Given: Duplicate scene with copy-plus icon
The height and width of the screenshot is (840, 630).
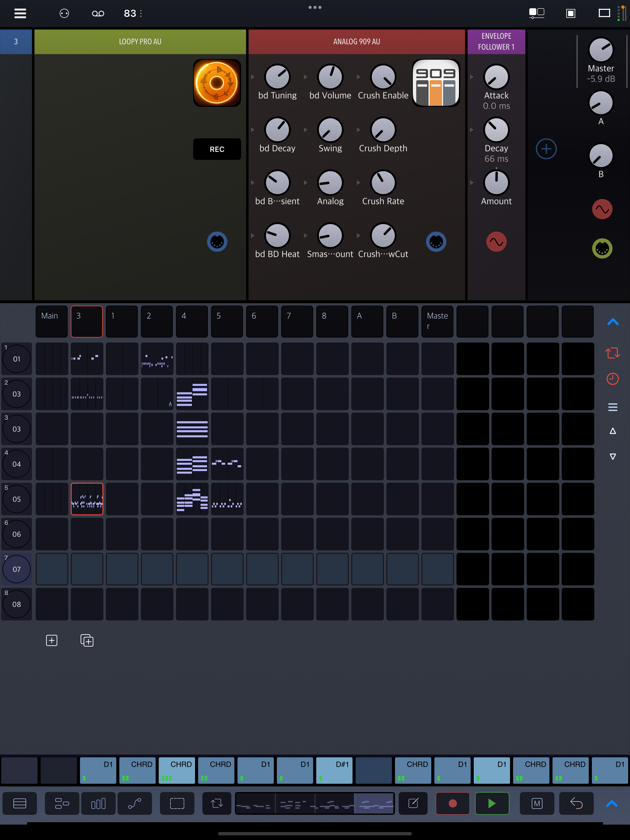Looking at the screenshot, I should [x=87, y=641].
